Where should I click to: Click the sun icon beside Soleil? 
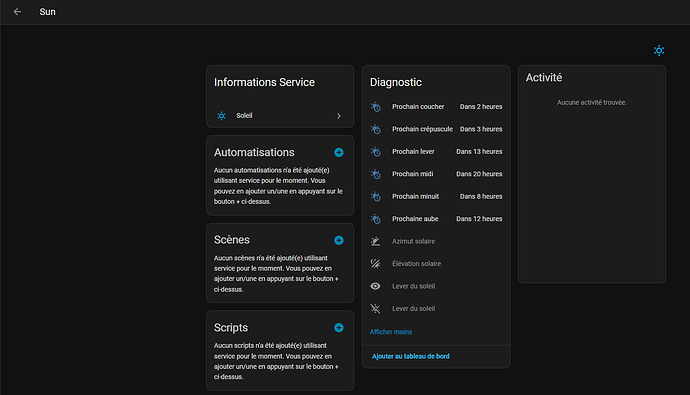tap(221, 116)
